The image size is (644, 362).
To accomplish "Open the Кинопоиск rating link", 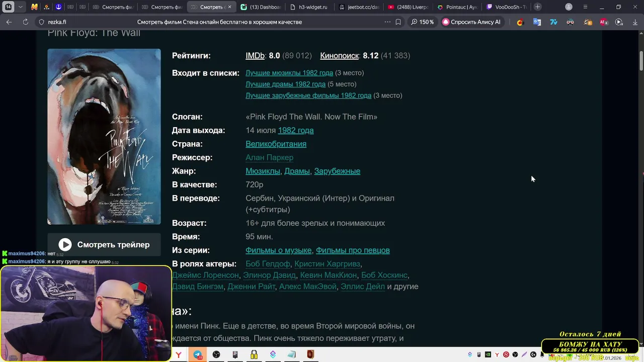I will pyautogui.click(x=340, y=56).
